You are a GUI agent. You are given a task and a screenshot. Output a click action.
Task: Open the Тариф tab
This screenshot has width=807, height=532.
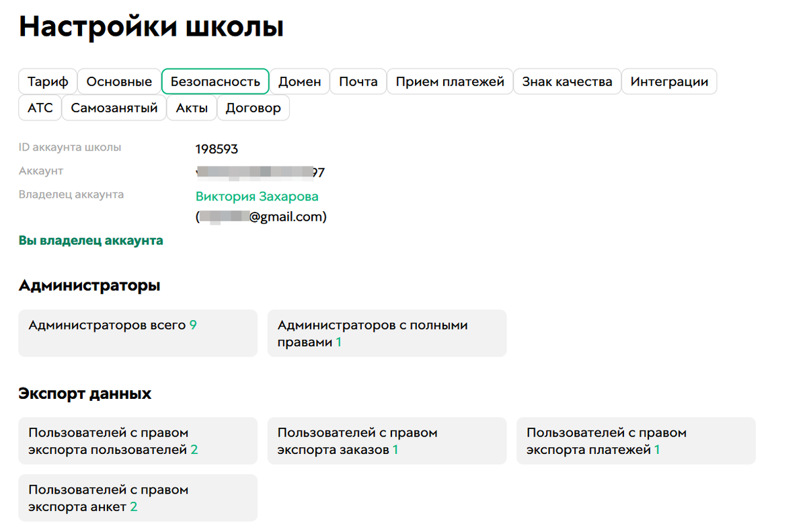point(48,82)
